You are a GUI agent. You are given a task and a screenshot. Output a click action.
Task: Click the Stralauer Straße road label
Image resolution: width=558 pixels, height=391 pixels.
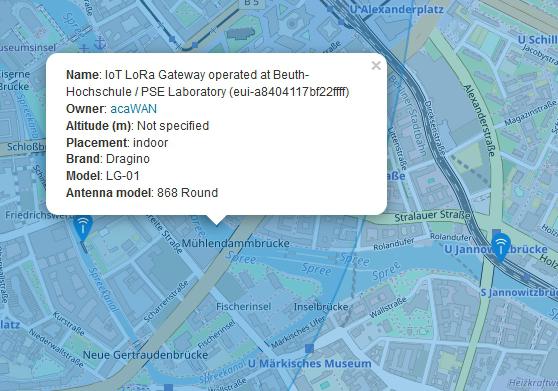(x=432, y=215)
